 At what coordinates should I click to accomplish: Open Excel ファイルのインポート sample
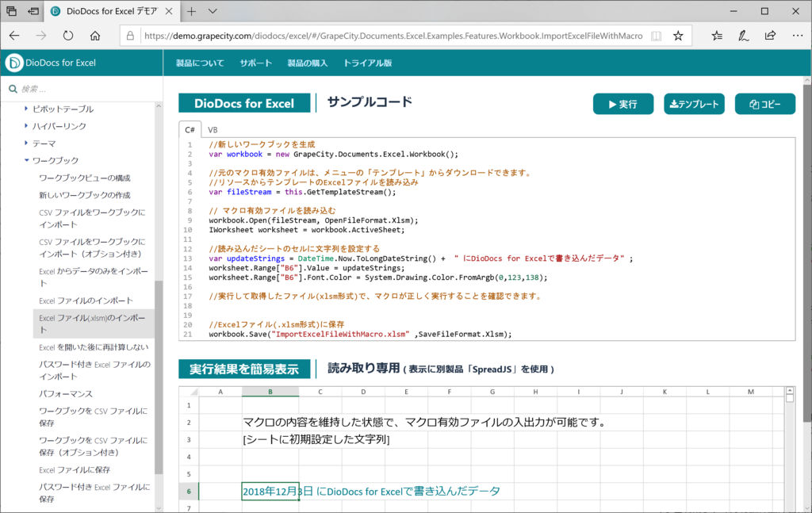coord(86,301)
